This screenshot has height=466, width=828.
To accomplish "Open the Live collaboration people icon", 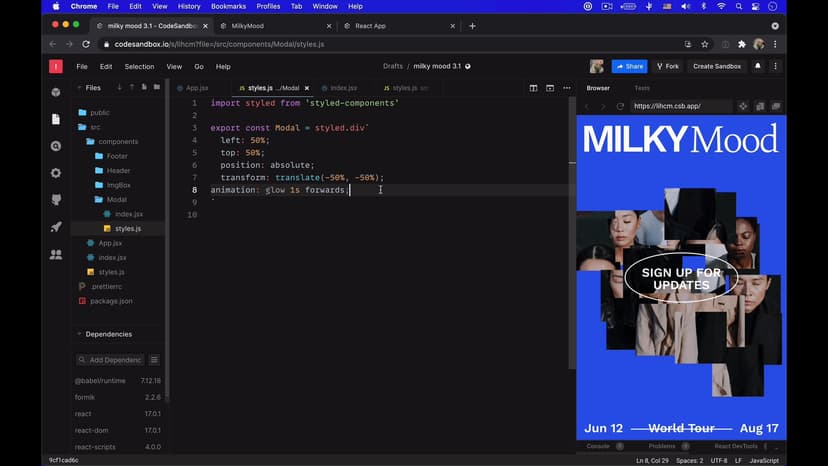I will [56, 254].
